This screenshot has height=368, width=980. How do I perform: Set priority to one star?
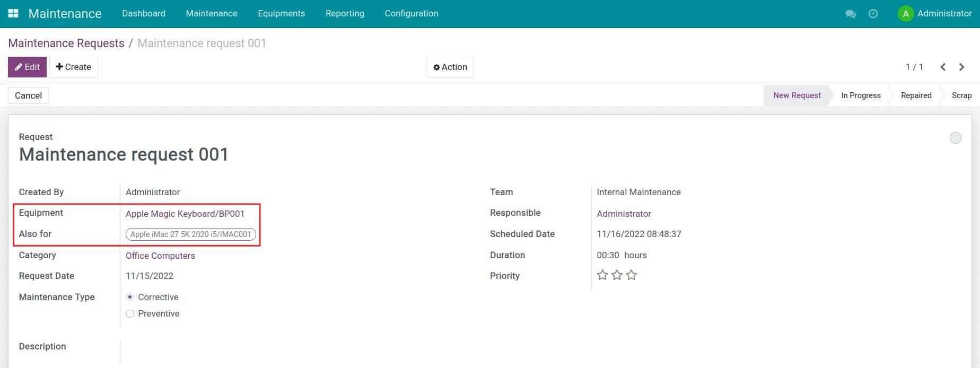[x=602, y=275]
